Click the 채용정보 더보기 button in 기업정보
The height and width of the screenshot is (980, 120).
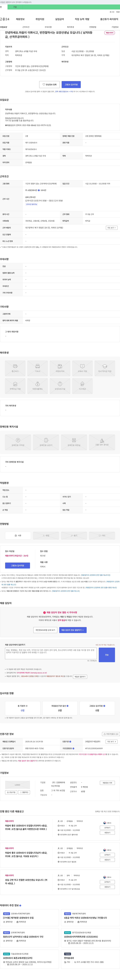click(x=107, y=783)
